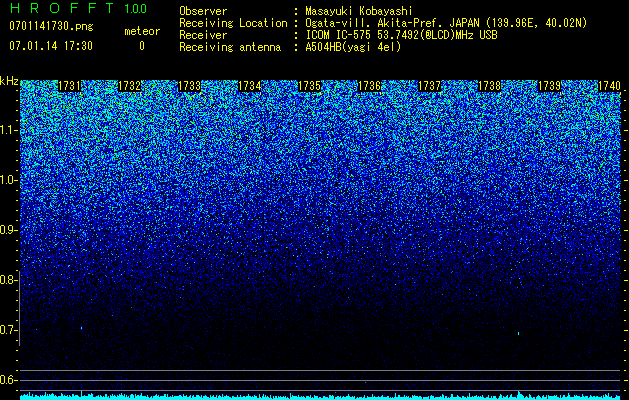This screenshot has width=629, height=400.
Task: Click the 1.1 frequency axis label
Action: click(8, 130)
